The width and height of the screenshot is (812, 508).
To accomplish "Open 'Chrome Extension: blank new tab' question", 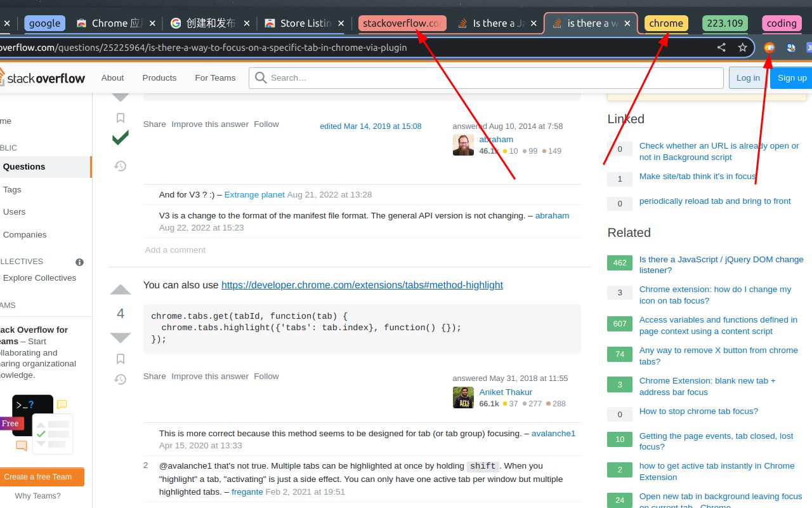I will (x=707, y=387).
